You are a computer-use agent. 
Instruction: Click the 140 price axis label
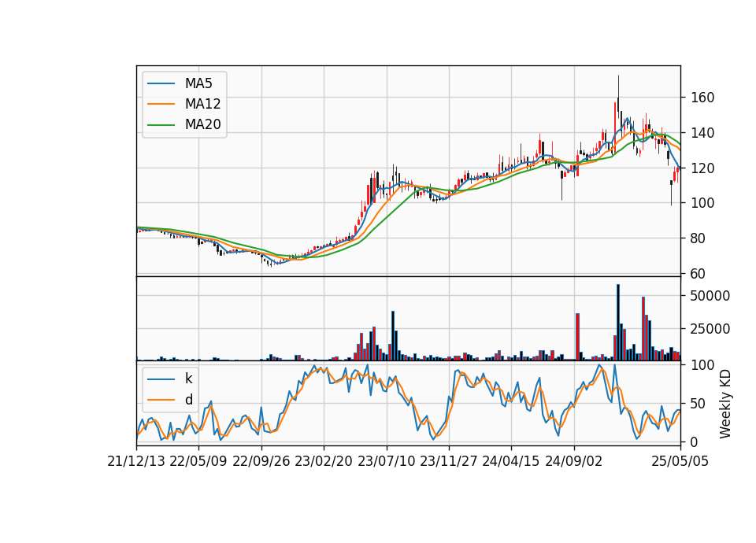tap(702, 133)
